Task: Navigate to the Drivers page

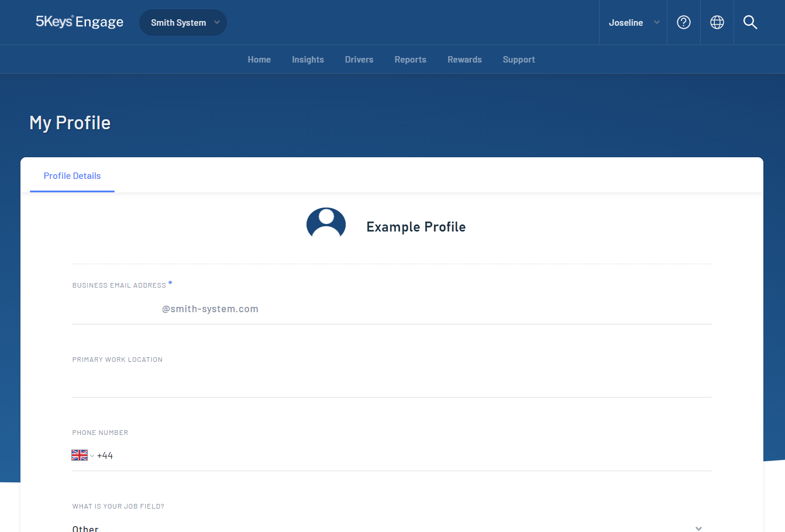Action: [359, 60]
